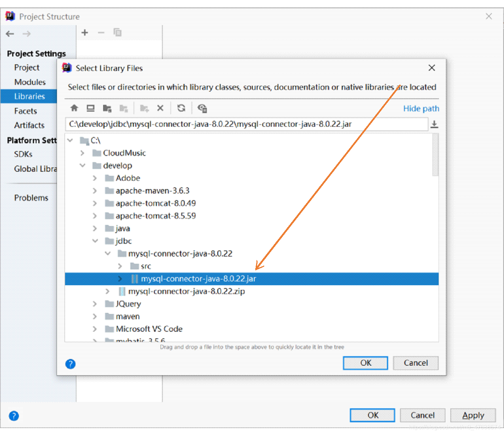The image size is (504, 434).
Task: Select mysql-connector-java-8.0.22.jar file
Action: pos(252,279)
